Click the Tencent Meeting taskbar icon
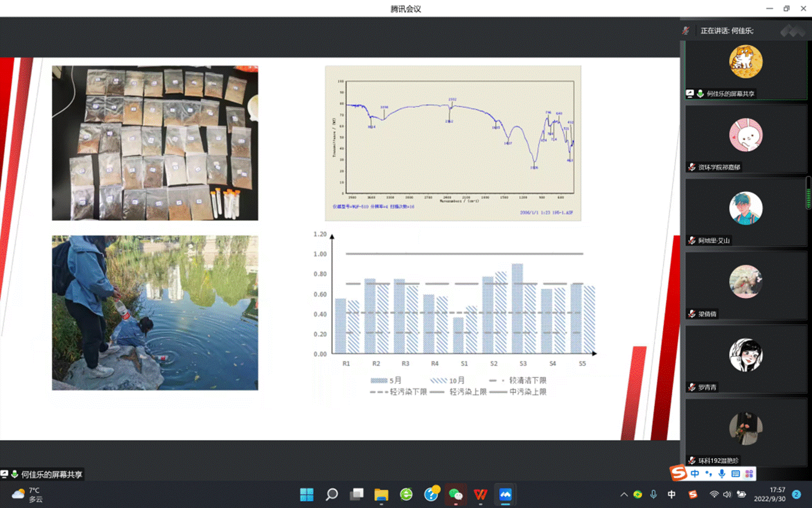 (505, 495)
